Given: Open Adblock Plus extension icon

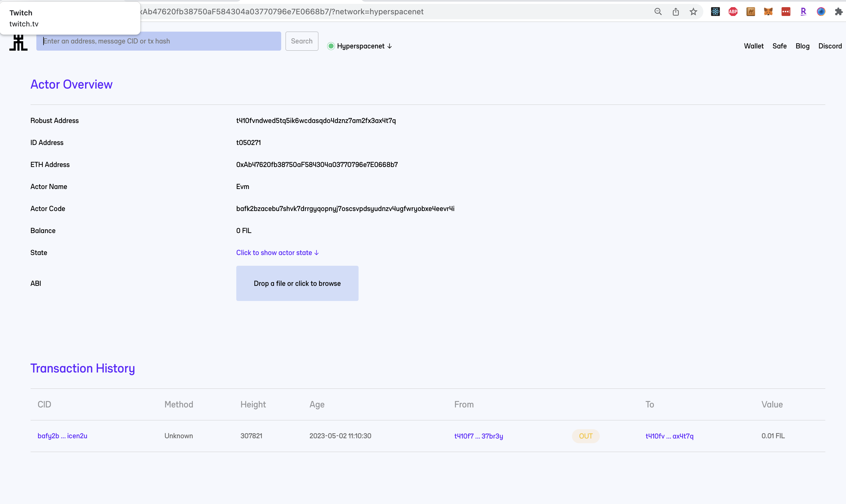Looking at the screenshot, I should [733, 12].
